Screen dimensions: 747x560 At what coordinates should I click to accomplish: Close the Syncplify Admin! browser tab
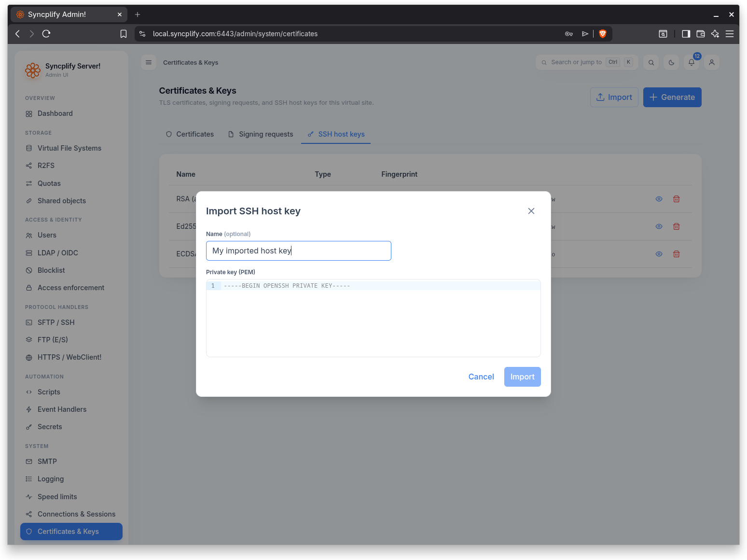(x=120, y=14)
